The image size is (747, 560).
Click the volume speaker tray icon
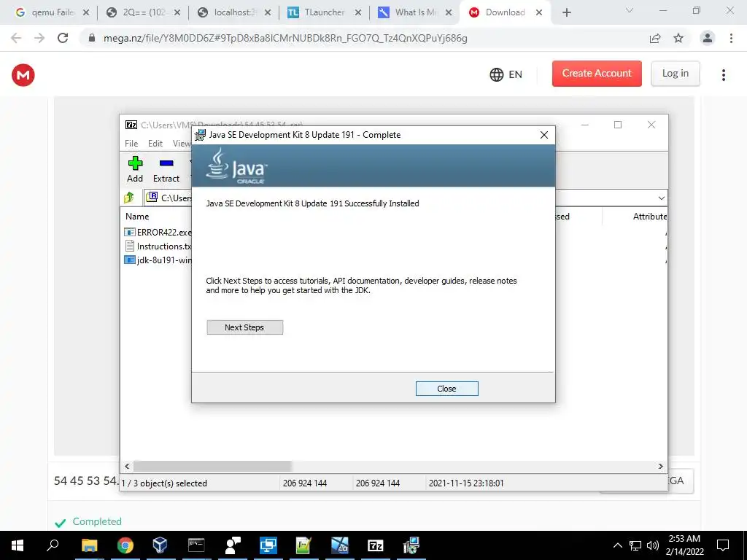point(653,545)
